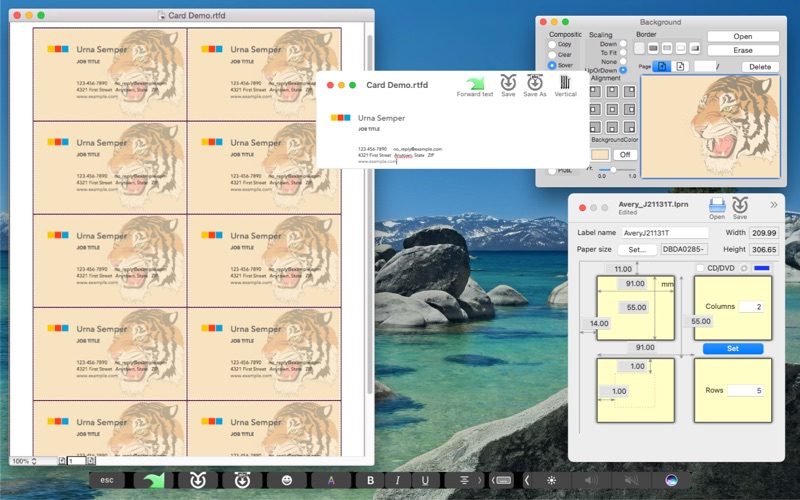The image size is (800, 500).
Task: Expand Avery toolbar overflow chevrons
Action: click(x=773, y=205)
